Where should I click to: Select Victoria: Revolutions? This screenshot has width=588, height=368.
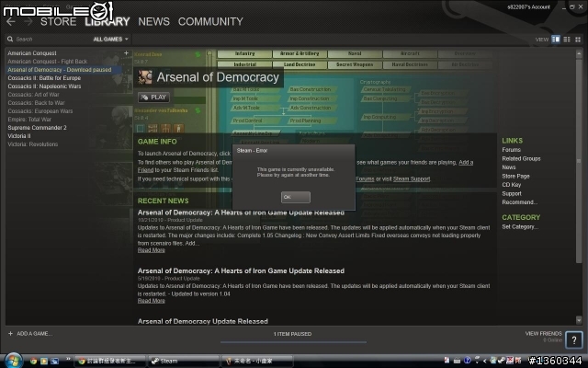(x=33, y=144)
